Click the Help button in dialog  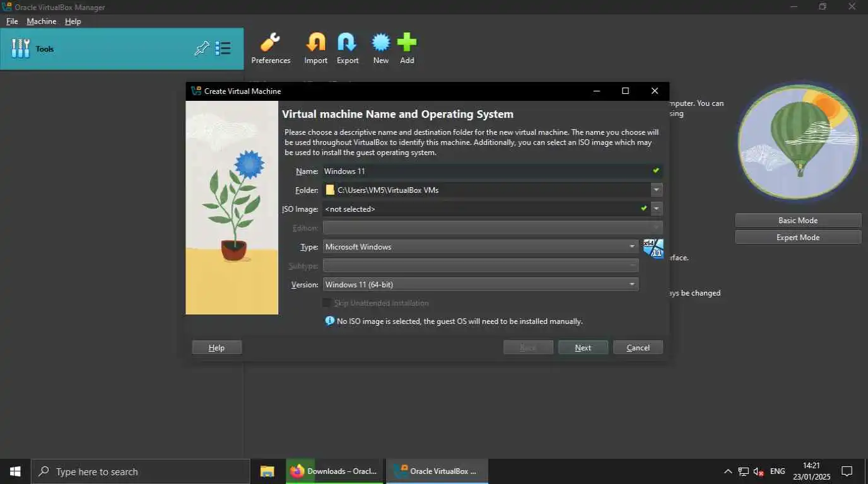[x=216, y=347]
